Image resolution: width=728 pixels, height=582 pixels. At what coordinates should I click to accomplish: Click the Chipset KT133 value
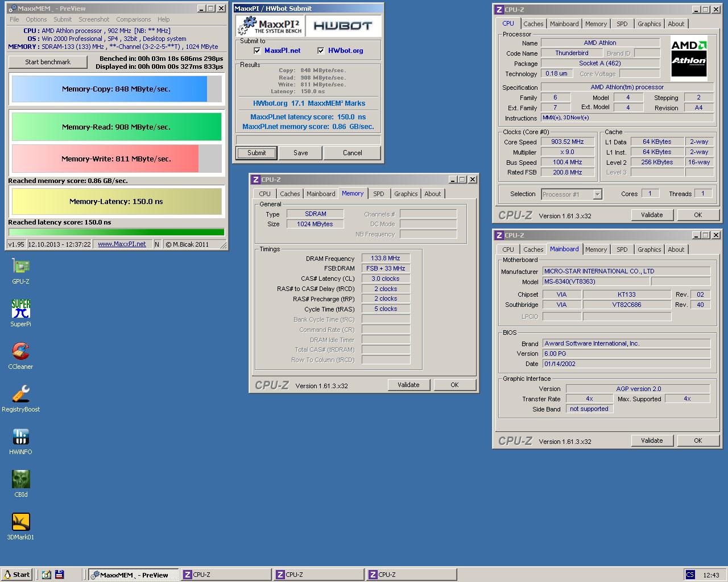pos(627,294)
